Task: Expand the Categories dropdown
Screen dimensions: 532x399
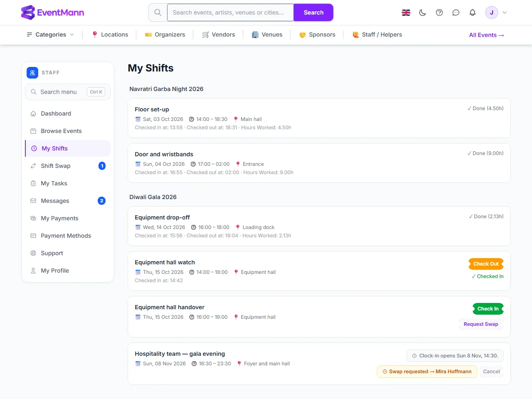Action: pos(50,34)
